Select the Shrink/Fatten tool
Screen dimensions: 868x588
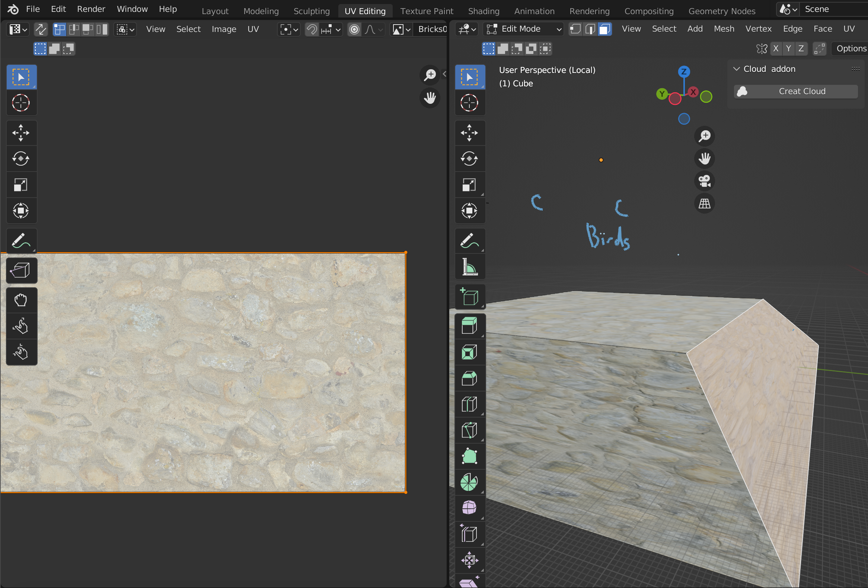click(x=470, y=560)
